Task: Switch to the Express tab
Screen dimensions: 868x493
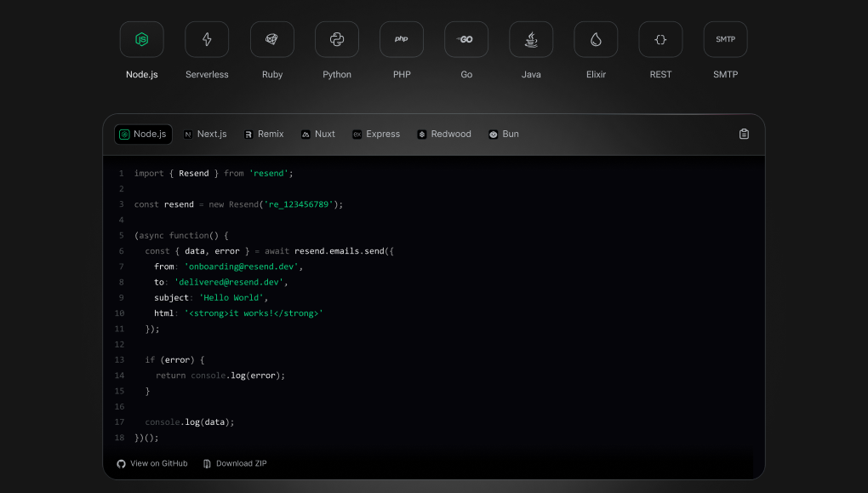Action: pos(376,135)
